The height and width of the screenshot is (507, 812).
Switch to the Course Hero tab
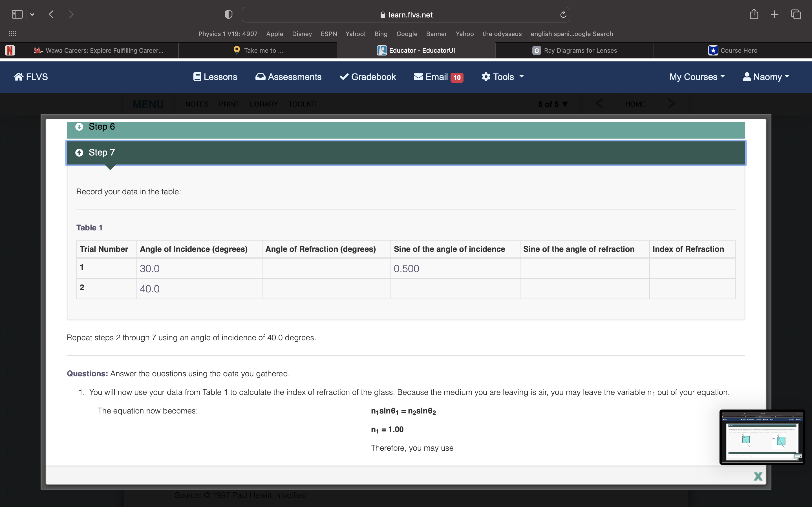[x=733, y=50]
